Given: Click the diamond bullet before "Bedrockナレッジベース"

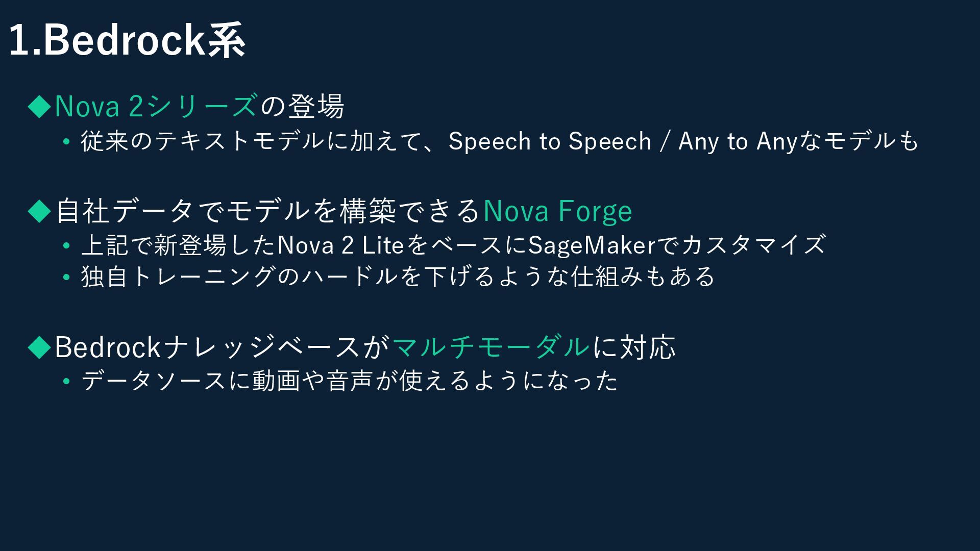Looking at the screenshot, I should click(40, 347).
